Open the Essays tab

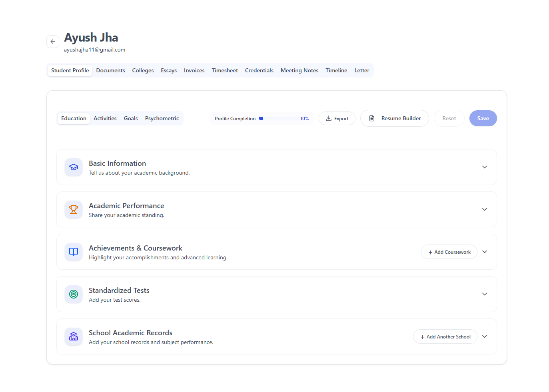click(x=169, y=70)
